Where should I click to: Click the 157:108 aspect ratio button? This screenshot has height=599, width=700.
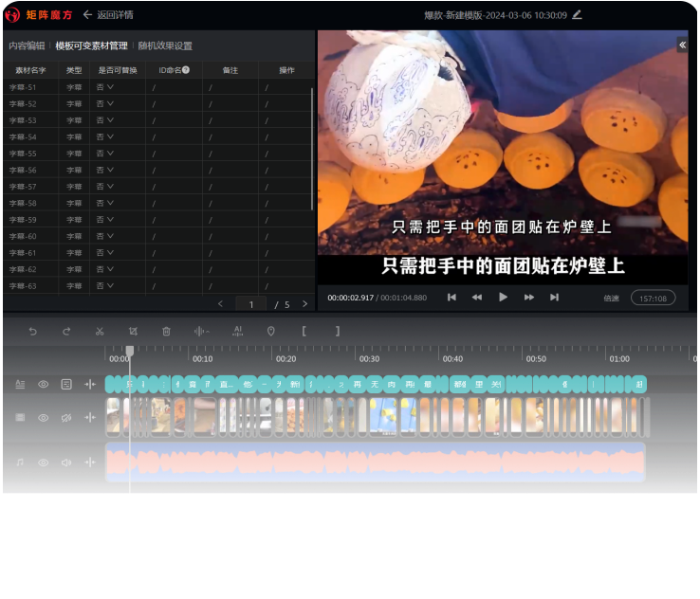coord(653,298)
